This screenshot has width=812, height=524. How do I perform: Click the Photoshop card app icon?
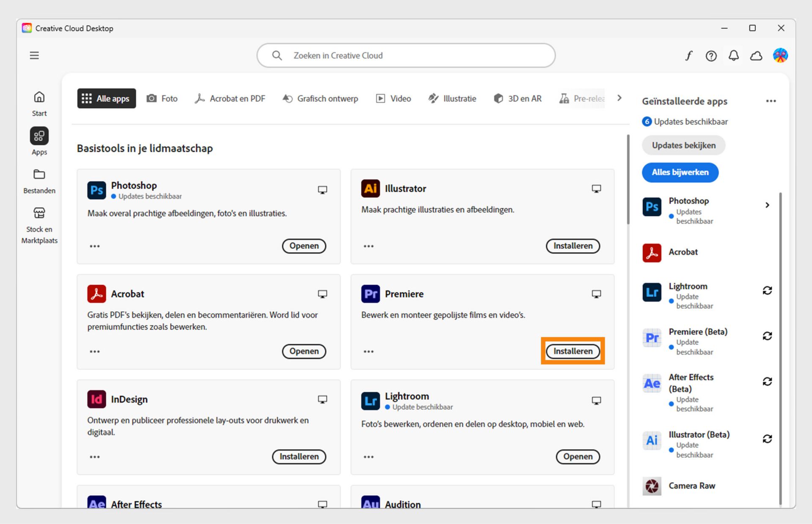point(96,190)
